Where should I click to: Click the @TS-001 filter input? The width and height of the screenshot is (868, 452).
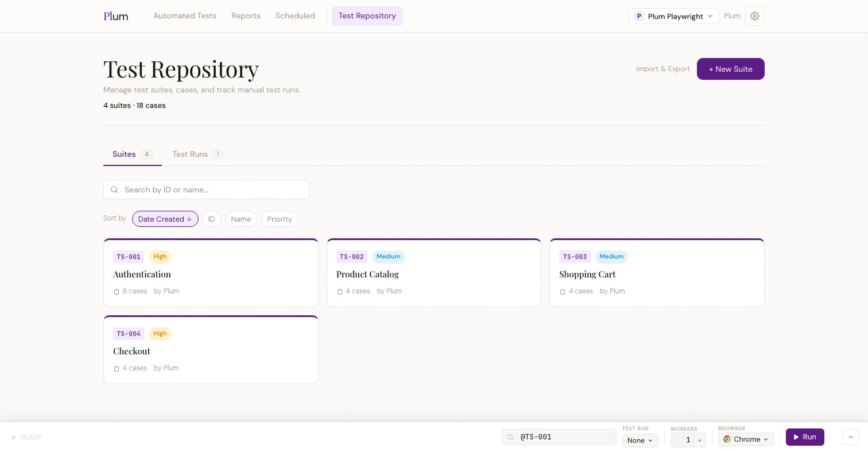pos(559,437)
